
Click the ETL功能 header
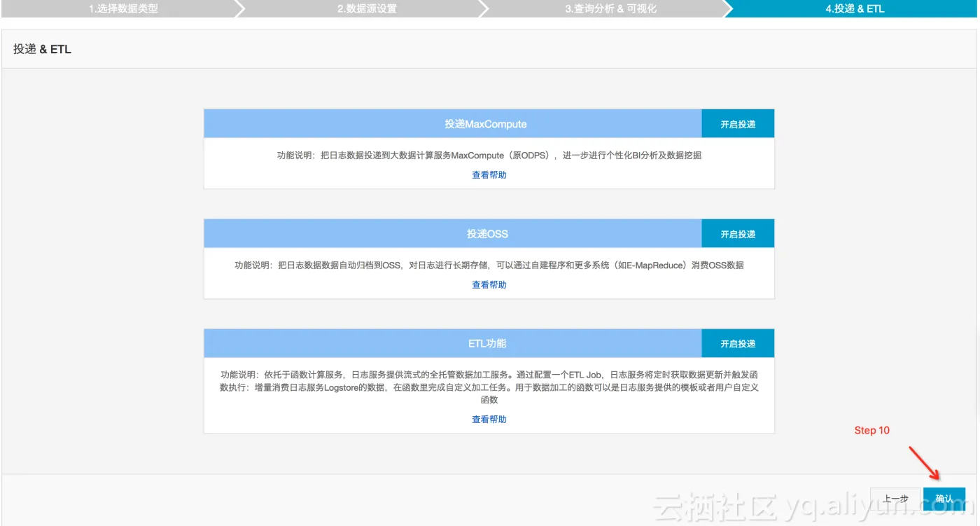pyautogui.click(x=453, y=344)
